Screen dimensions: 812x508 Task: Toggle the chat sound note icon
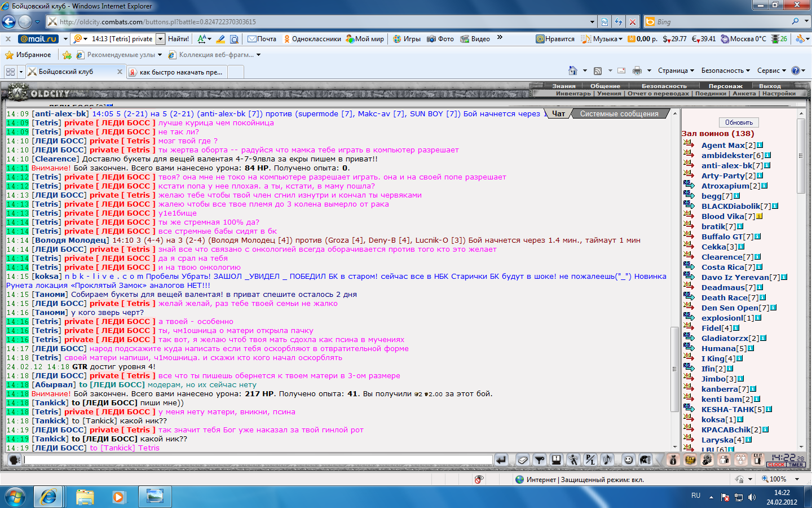click(607, 460)
